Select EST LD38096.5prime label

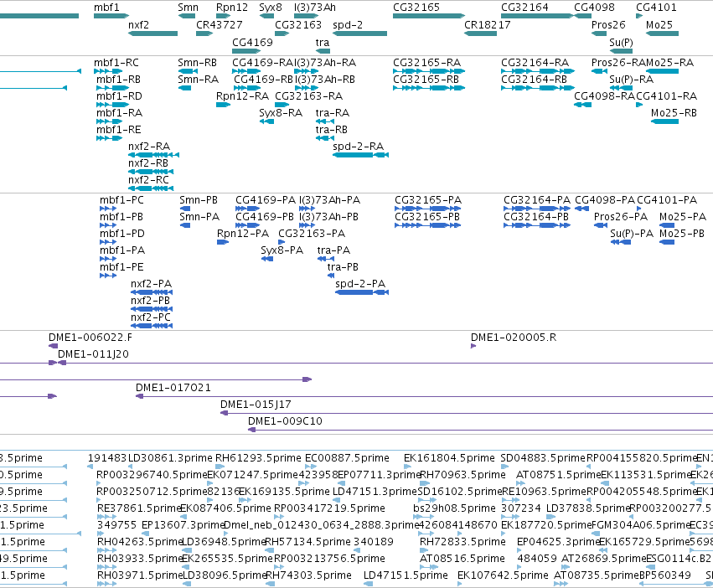[x=225, y=575]
